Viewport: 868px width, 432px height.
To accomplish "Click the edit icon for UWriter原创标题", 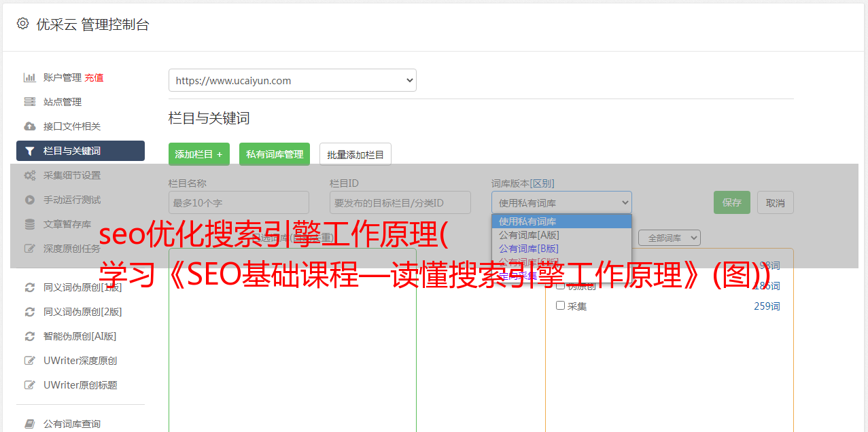I will tap(30, 385).
